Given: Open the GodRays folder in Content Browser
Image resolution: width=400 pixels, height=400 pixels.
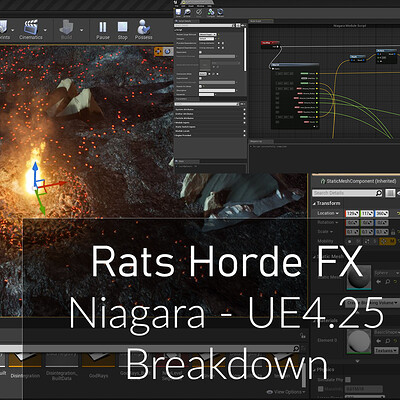Looking at the screenshot, I should tap(98, 365).
